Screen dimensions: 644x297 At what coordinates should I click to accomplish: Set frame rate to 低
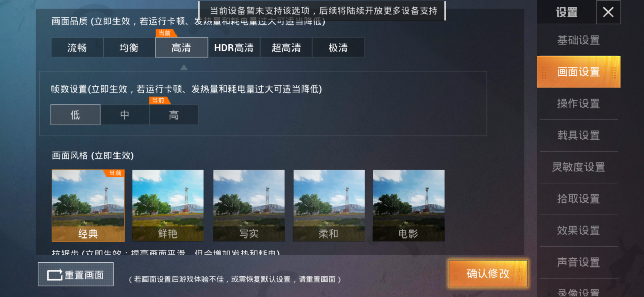[75, 115]
